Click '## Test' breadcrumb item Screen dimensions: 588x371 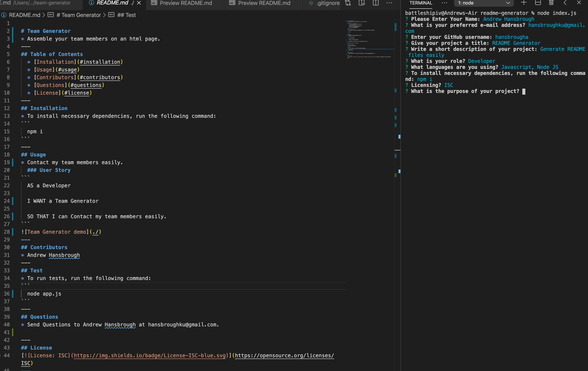126,15
